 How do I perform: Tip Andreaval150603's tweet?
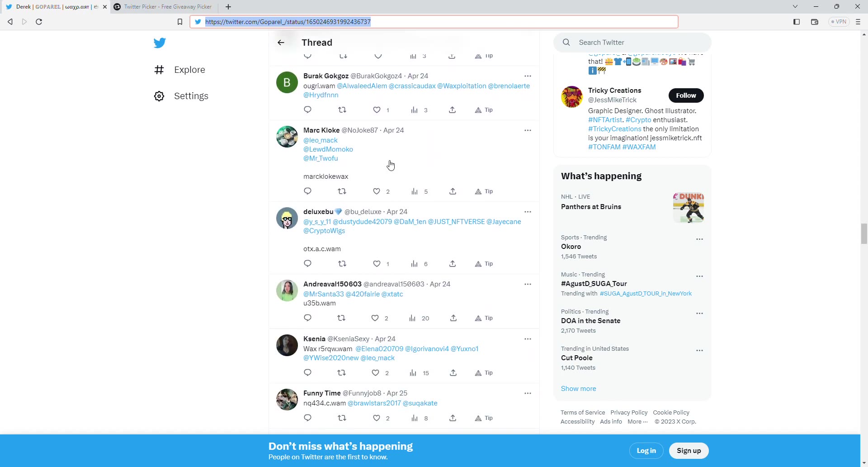484,318
